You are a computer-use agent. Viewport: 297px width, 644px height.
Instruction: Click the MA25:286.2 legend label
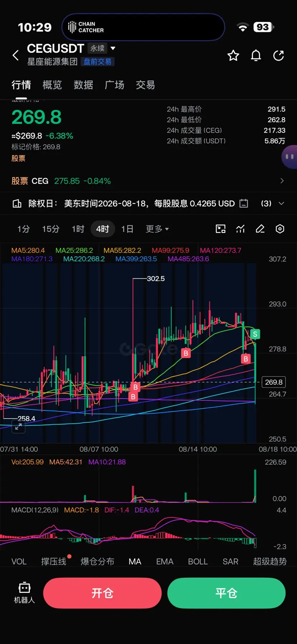coord(74,250)
